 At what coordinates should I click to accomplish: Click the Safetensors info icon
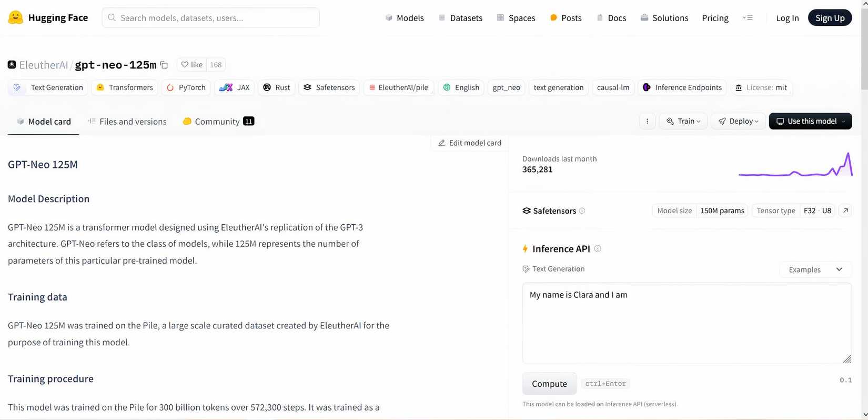582,211
